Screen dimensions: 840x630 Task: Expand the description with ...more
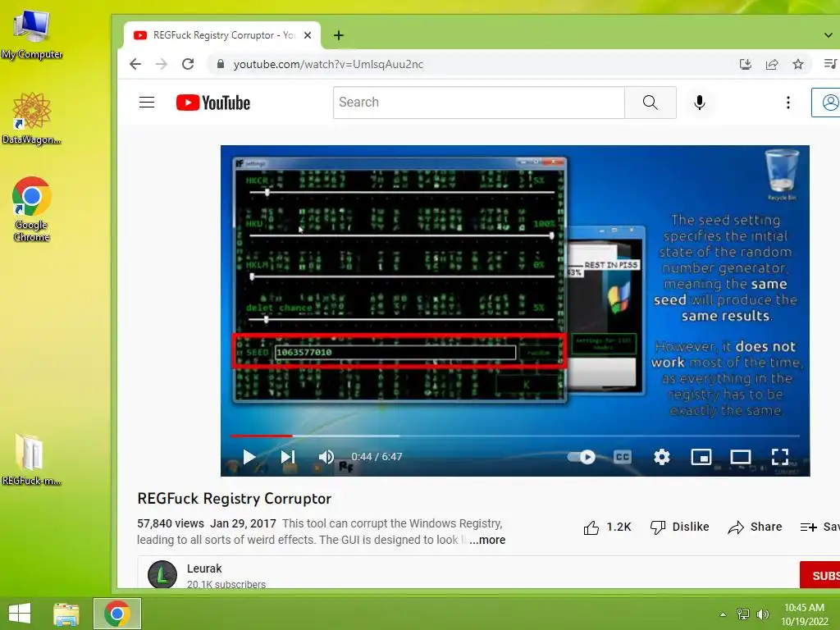[487, 540]
